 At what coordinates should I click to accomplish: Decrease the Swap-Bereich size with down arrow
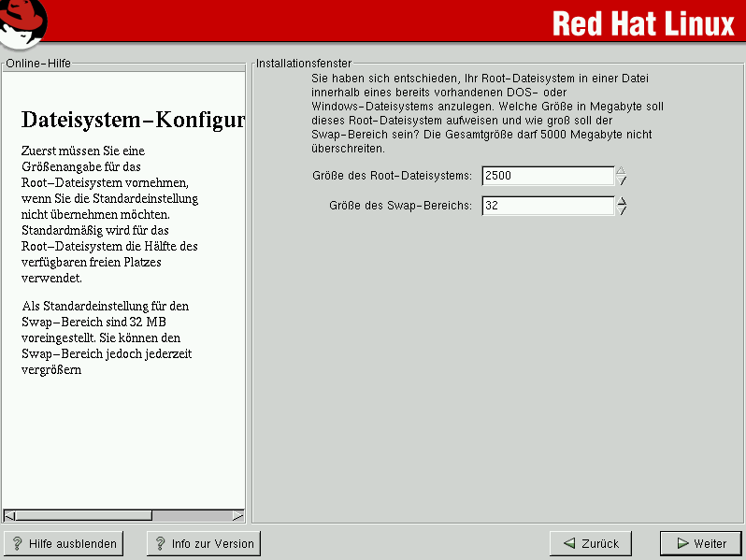[x=622, y=211]
